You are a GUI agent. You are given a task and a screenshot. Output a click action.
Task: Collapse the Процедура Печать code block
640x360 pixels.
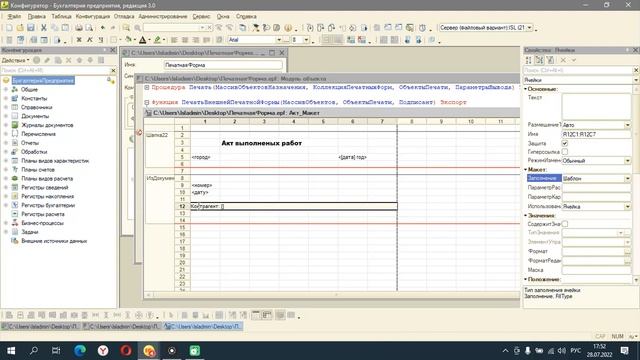point(147,87)
